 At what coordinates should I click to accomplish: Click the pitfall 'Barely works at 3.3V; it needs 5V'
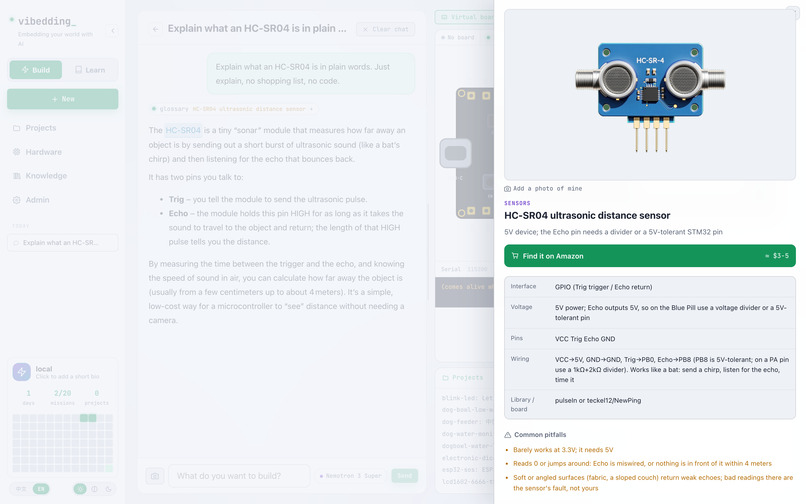coord(563,449)
